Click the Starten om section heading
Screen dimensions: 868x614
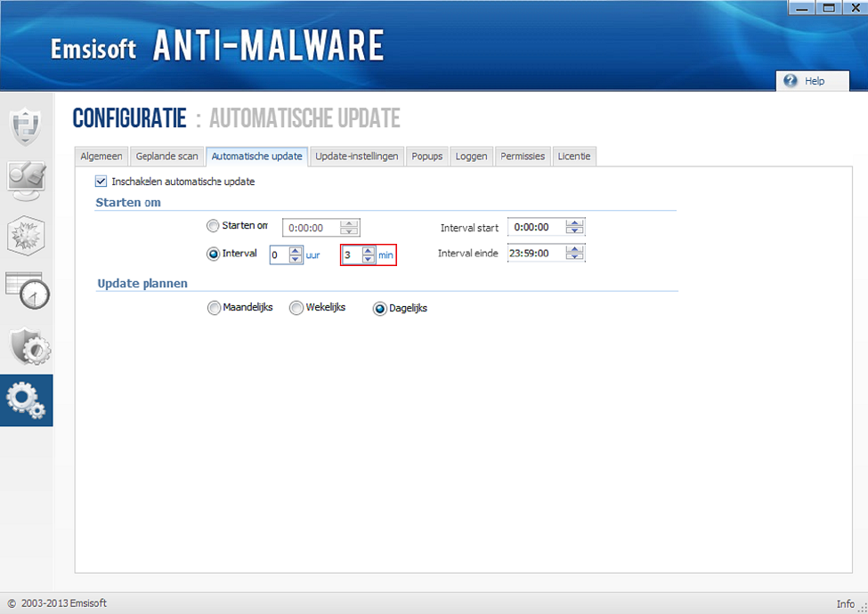pyautogui.click(x=128, y=203)
